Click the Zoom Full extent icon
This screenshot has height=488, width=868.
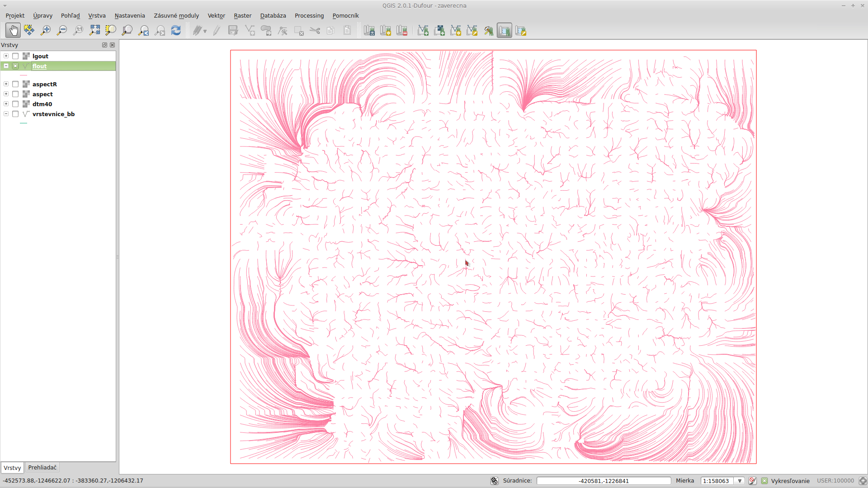[94, 31]
